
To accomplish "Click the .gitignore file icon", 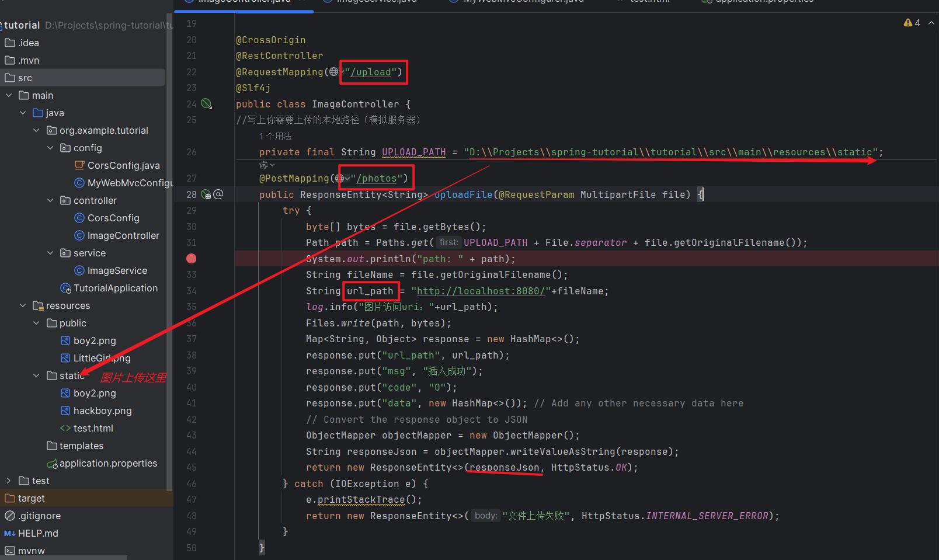I will tap(9, 516).
